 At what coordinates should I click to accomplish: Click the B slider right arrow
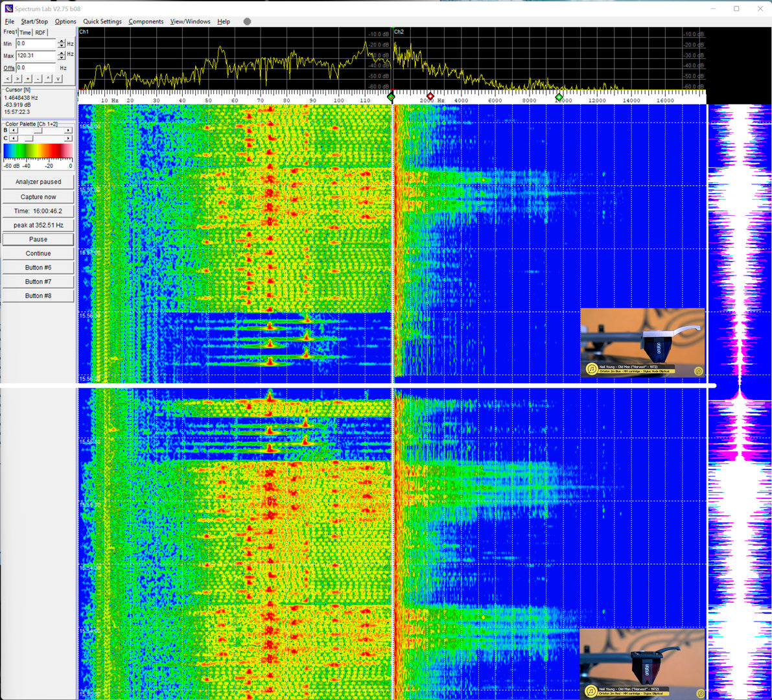69,130
